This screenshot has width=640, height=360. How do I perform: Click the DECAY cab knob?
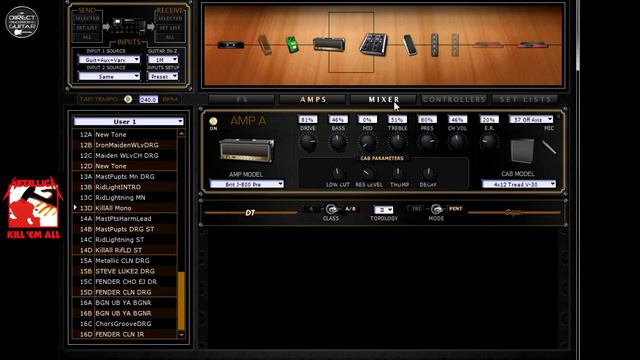428,173
